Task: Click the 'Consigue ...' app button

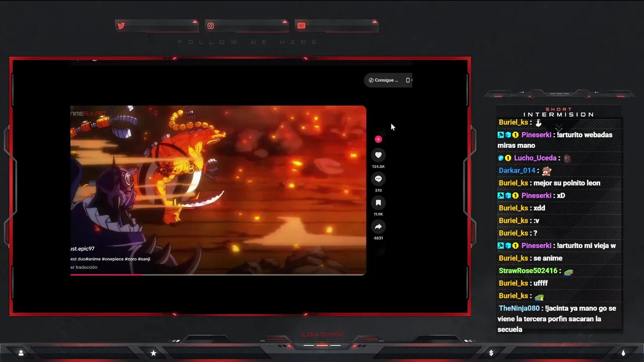Action: point(383,80)
